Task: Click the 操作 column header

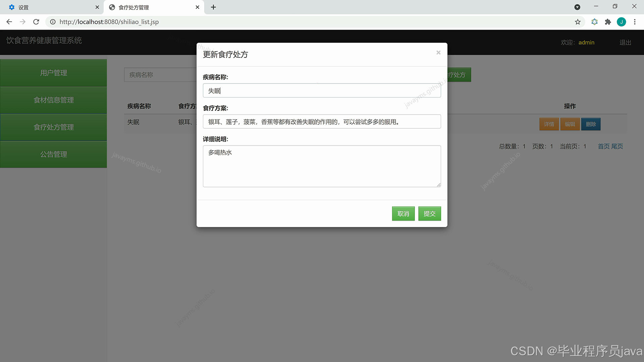Action: (570, 106)
